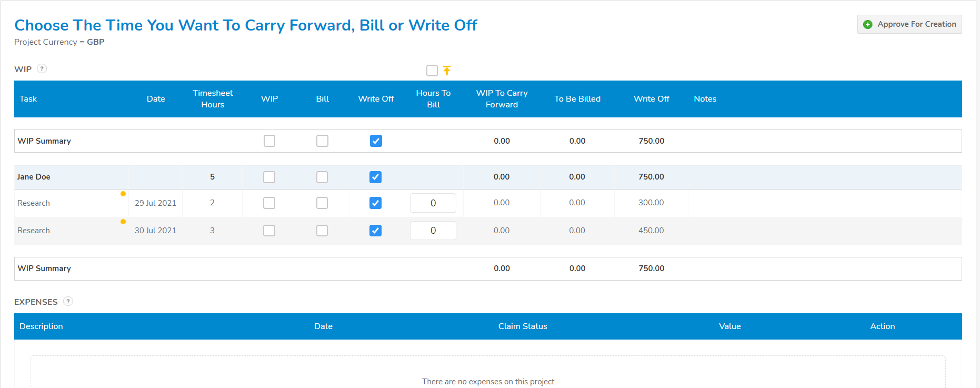Viewport: 980px width, 388px height.
Task: Focus Hours To Bill input for 30 Jul 2021
Action: tap(433, 231)
